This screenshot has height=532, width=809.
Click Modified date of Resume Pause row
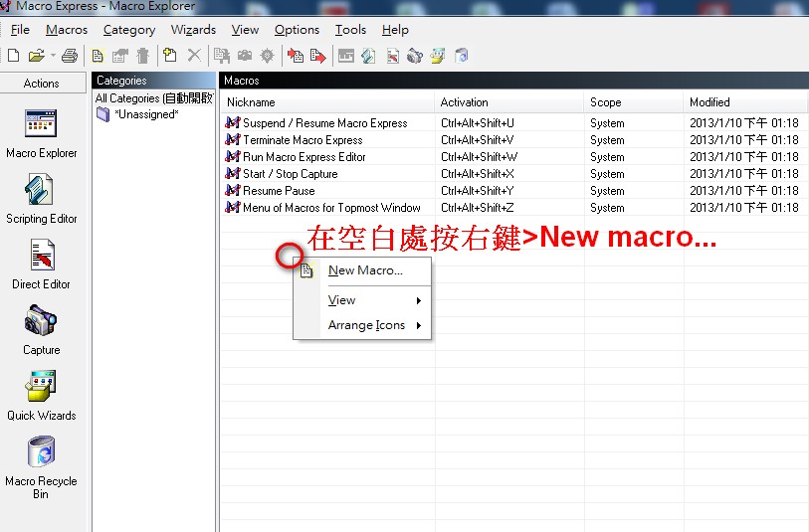pyautogui.click(x=744, y=191)
